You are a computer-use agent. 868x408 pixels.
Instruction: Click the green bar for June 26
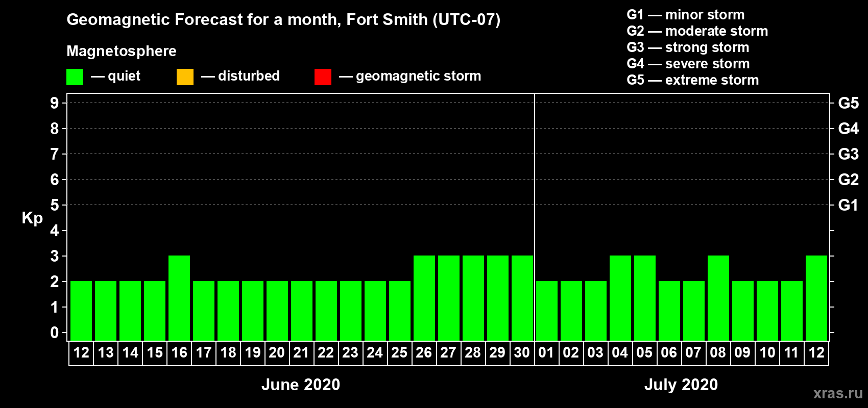424,298
